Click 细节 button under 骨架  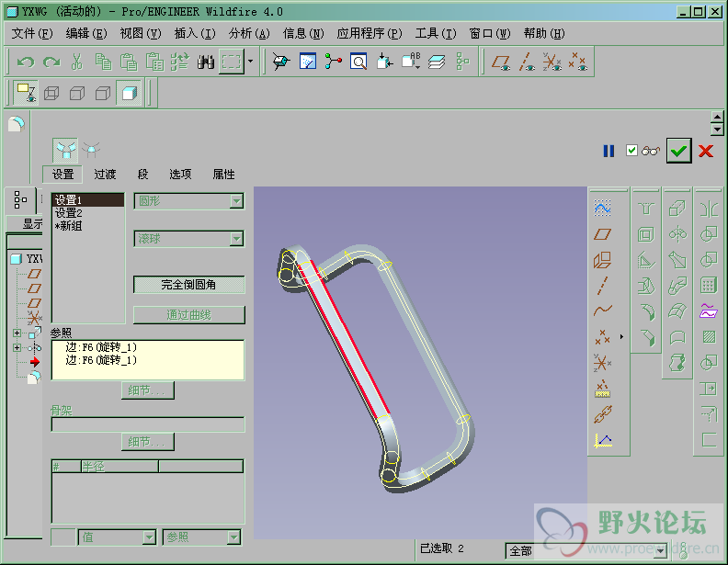(x=148, y=442)
